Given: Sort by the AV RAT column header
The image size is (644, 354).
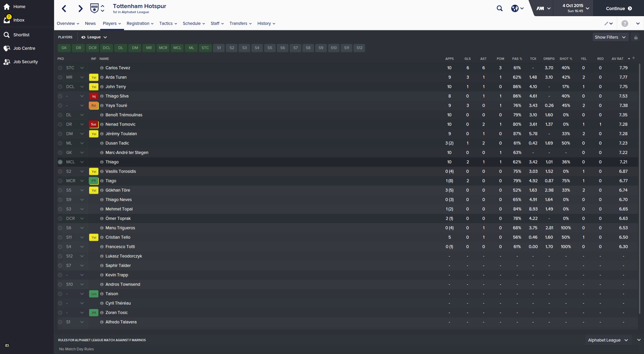Looking at the screenshot, I should coord(617,59).
